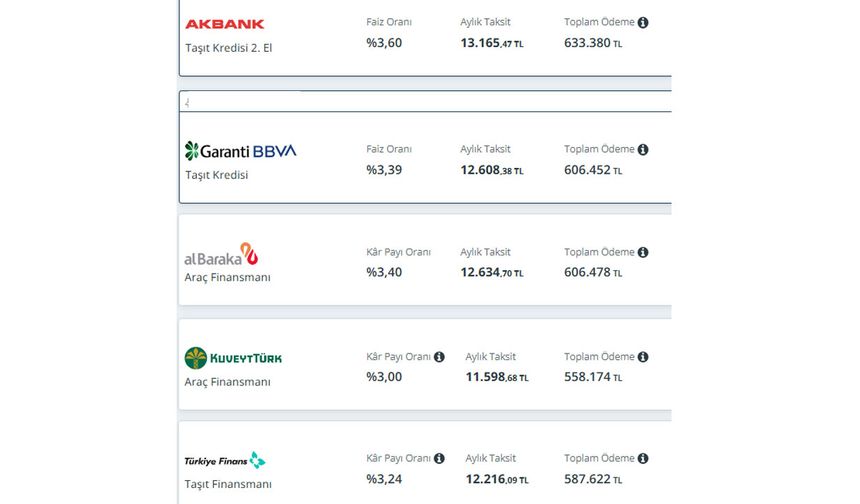
Task: Open Garanti's Taşıt Kredisi product link
Action: coord(217,175)
